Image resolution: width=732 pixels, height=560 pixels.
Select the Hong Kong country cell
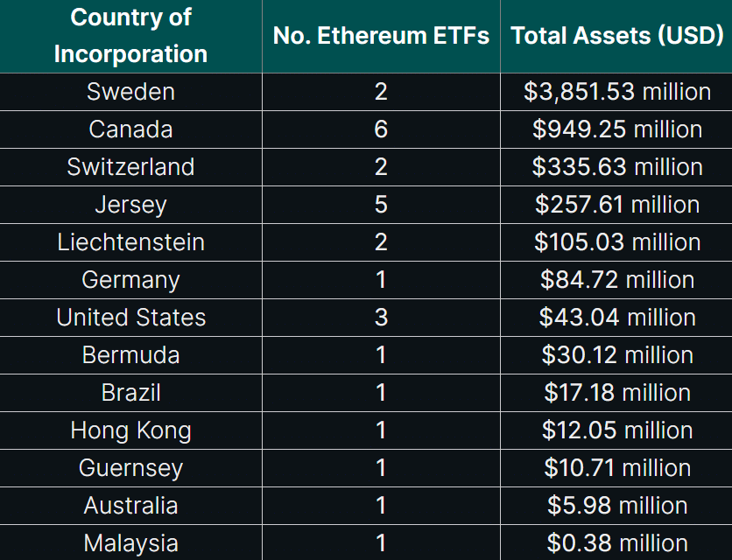pos(130,430)
